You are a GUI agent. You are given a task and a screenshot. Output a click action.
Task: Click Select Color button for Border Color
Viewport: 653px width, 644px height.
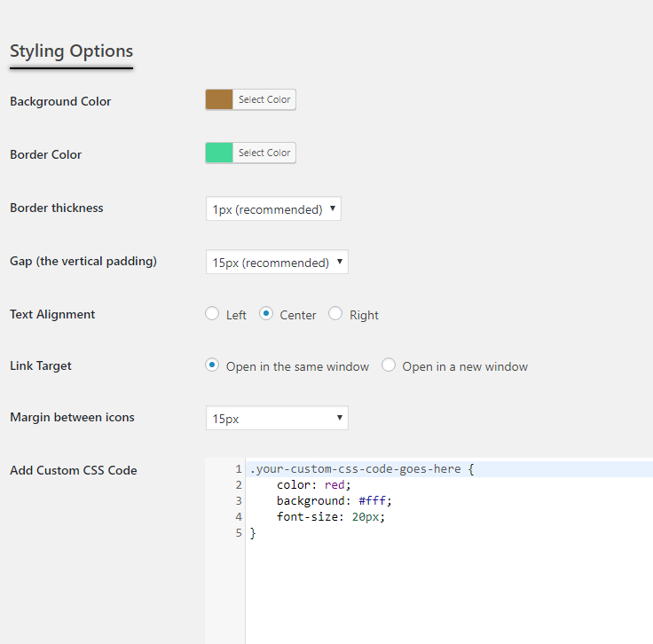pyautogui.click(x=264, y=153)
